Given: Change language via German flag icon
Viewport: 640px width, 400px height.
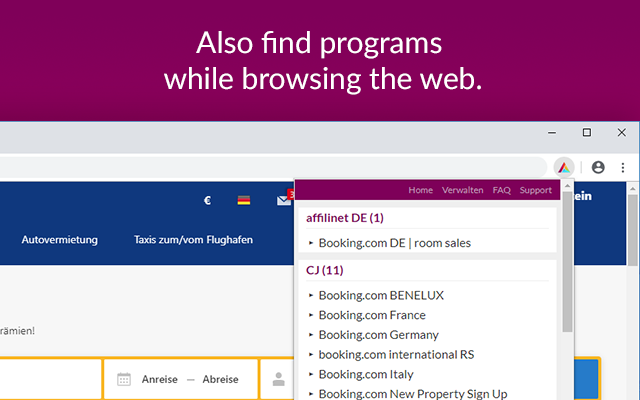Looking at the screenshot, I should 244,200.
